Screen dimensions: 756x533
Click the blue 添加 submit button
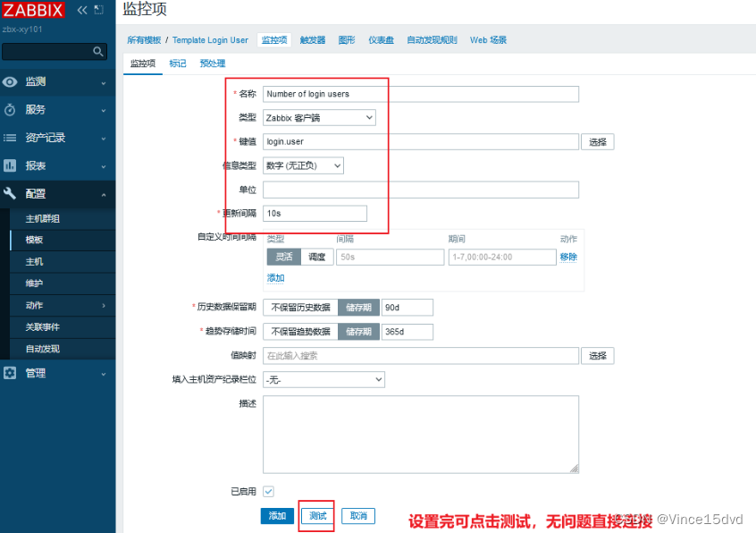tap(277, 516)
